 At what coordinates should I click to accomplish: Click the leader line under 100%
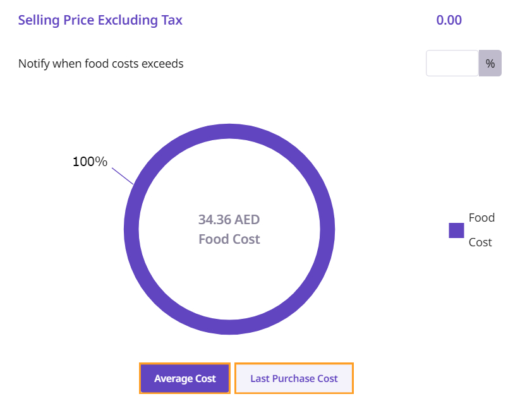point(123,176)
